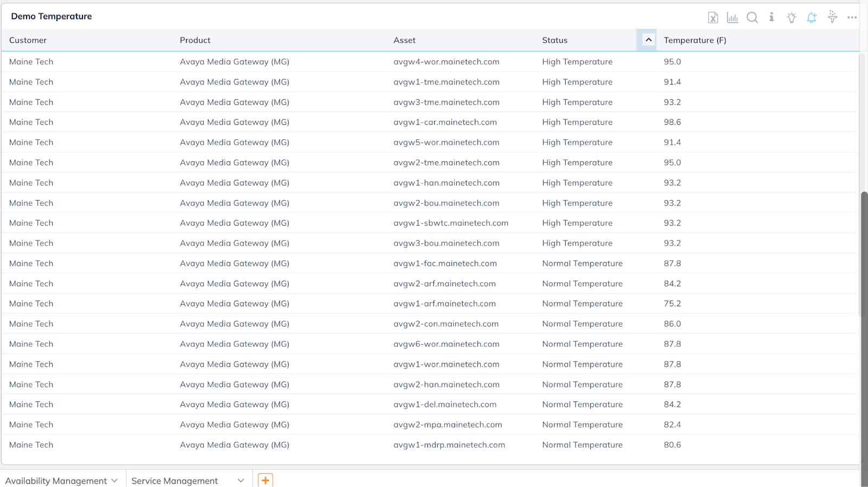Expand the Availability Management tab chevron
The width and height of the screenshot is (868, 487).
point(114,480)
